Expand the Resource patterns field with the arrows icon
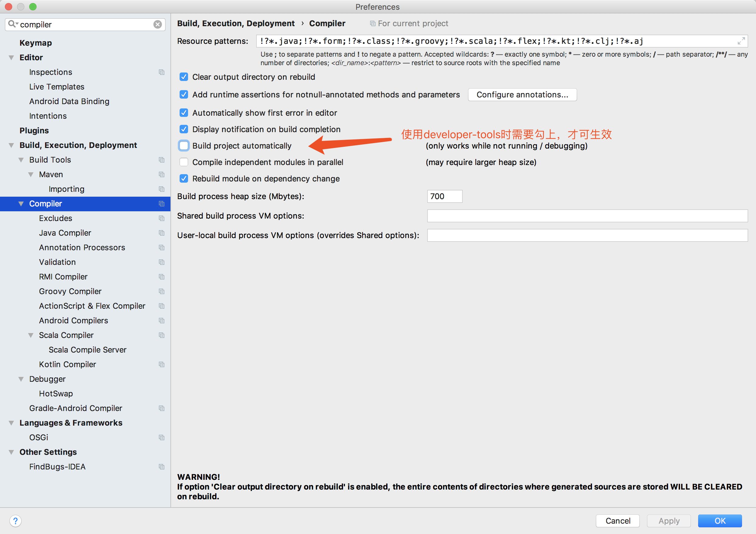Screen dimensions: 756x534 point(741,41)
